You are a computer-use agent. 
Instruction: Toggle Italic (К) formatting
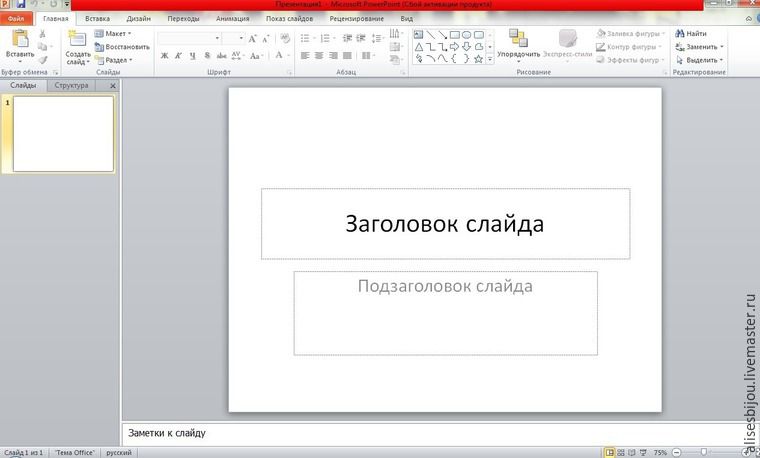(x=178, y=56)
